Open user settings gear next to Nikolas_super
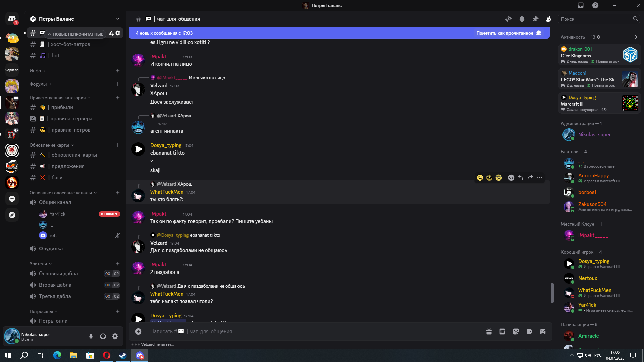Viewport: 644px width, 362px height. pyautogui.click(x=115, y=336)
